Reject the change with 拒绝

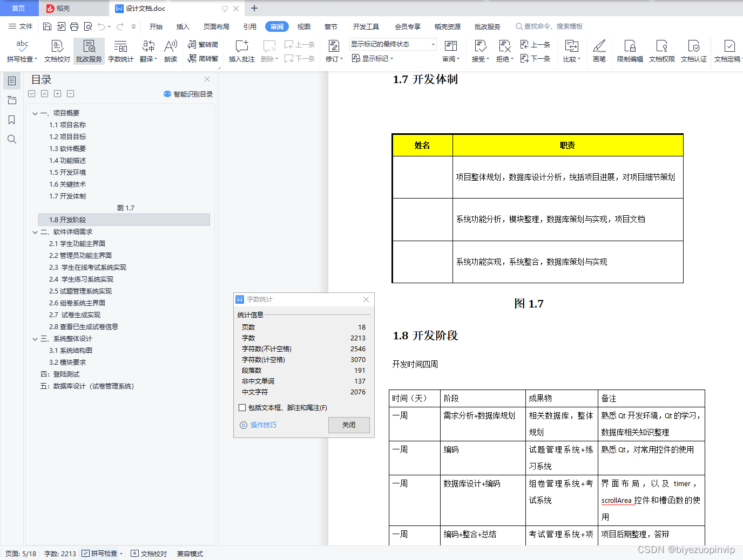(505, 51)
